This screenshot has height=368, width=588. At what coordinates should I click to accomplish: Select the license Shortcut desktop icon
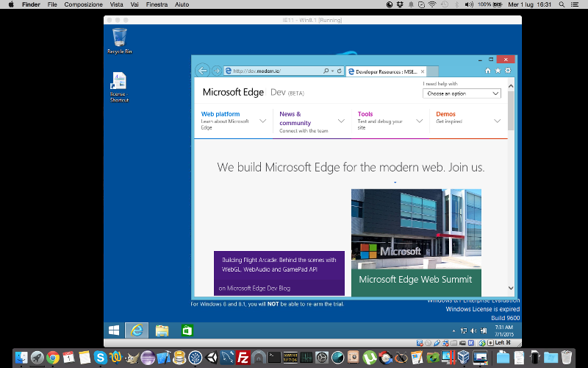(119, 87)
